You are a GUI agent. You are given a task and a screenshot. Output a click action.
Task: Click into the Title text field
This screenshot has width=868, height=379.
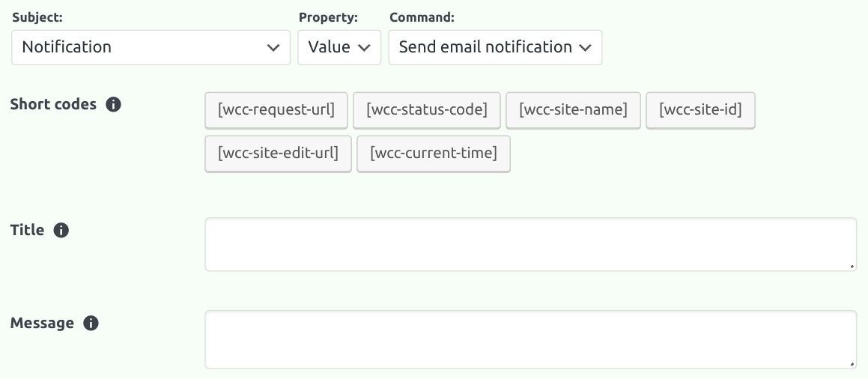pyautogui.click(x=530, y=244)
